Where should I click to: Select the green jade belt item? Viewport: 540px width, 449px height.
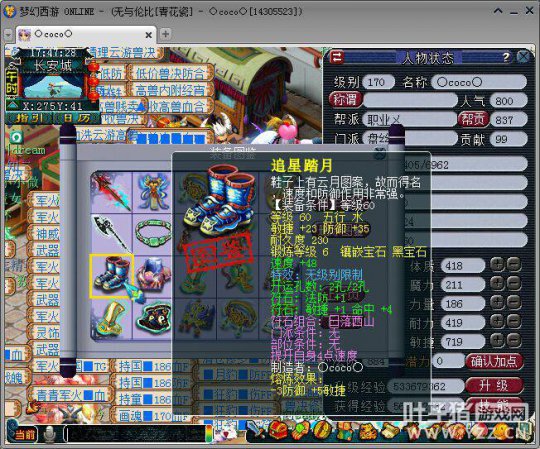[x=152, y=233]
